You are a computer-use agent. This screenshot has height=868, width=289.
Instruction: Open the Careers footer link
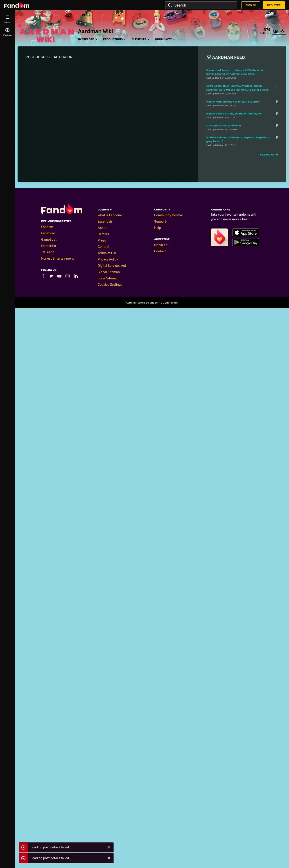103,234
